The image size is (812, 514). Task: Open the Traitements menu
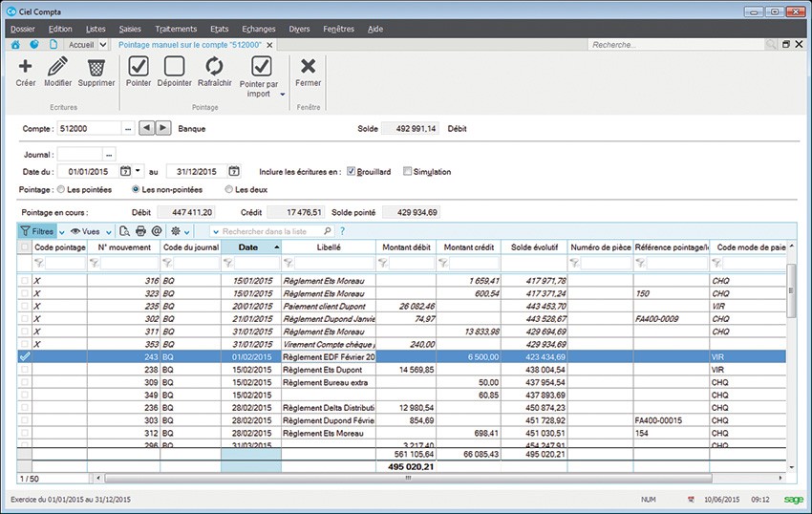176,29
